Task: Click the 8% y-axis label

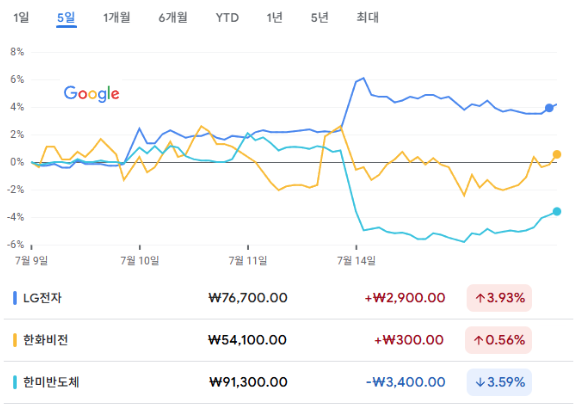Action: (x=17, y=52)
